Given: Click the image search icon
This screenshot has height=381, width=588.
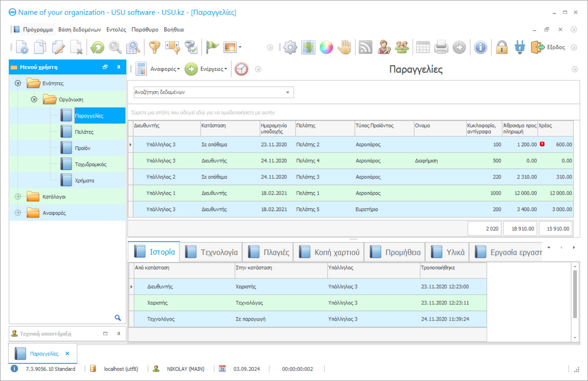Looking at the screenshot, I should 133,47.
